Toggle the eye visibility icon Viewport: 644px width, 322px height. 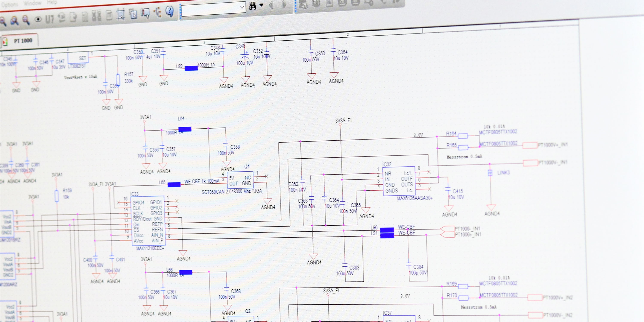pos(38,19)
